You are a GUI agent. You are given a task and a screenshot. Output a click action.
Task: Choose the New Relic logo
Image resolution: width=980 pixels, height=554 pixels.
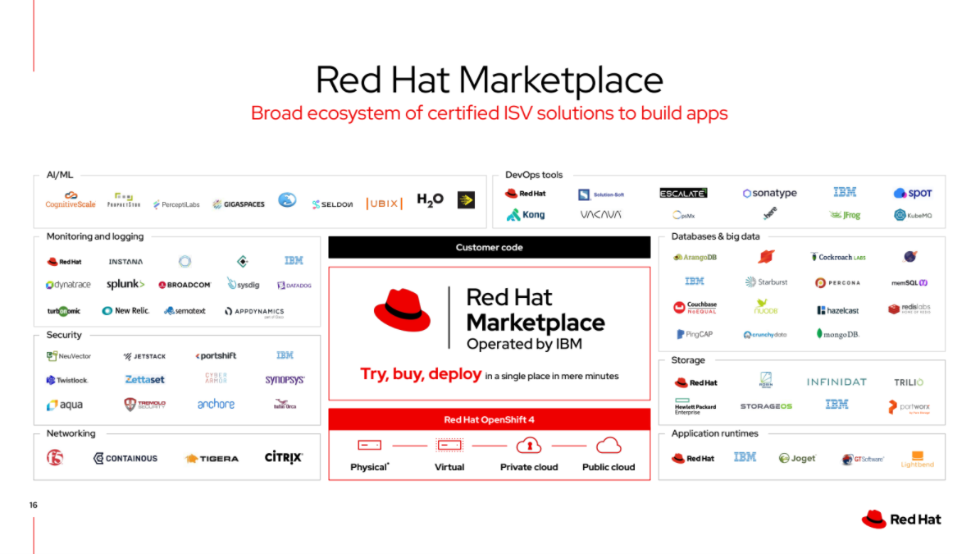click(125, 311)
